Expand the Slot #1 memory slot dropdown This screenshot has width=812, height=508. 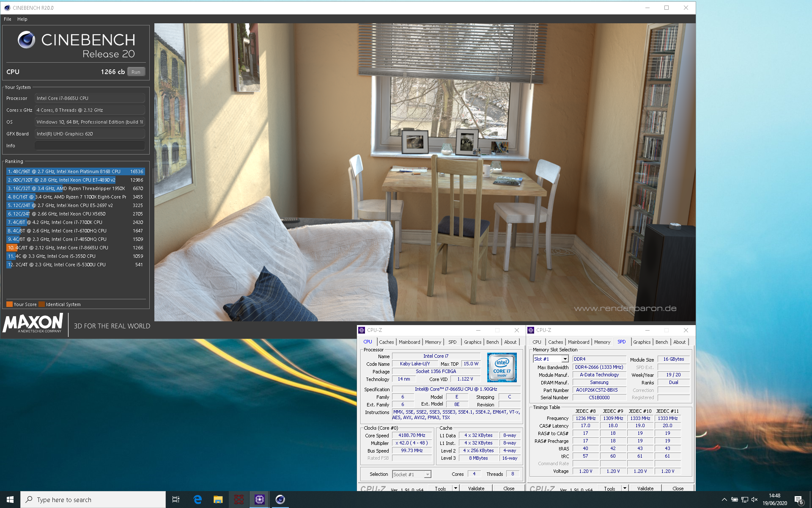565,359
